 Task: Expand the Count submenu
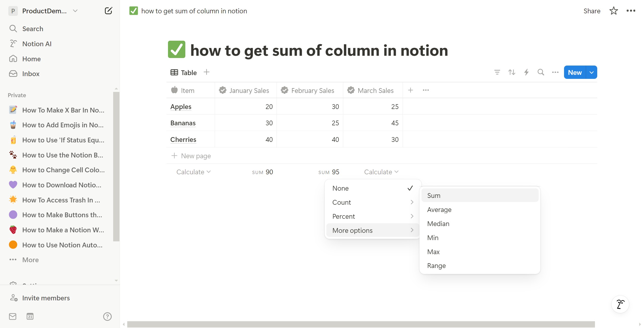tap(372, 202)
